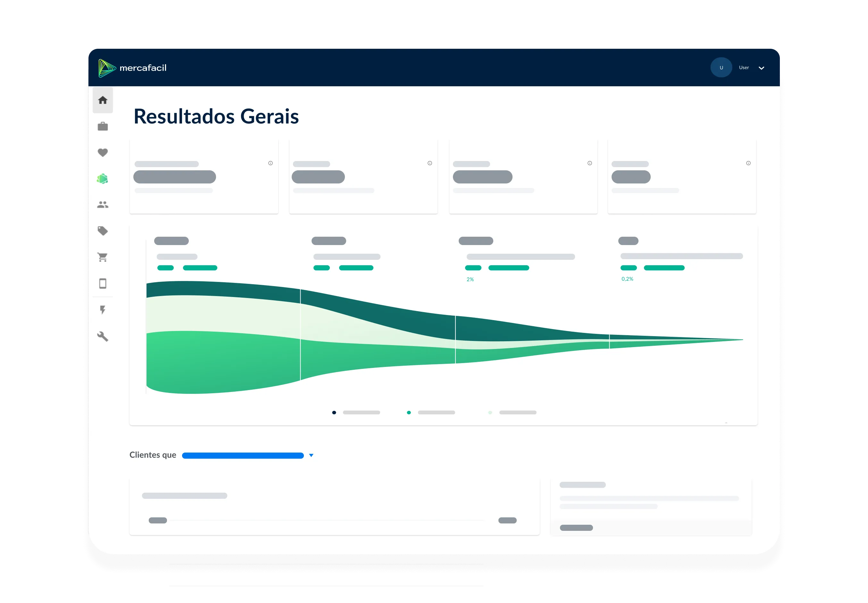The width and height of the screenshot is (868, 603).
Task: Click the home icon in sidebar
Action: [x=103, y=100]
